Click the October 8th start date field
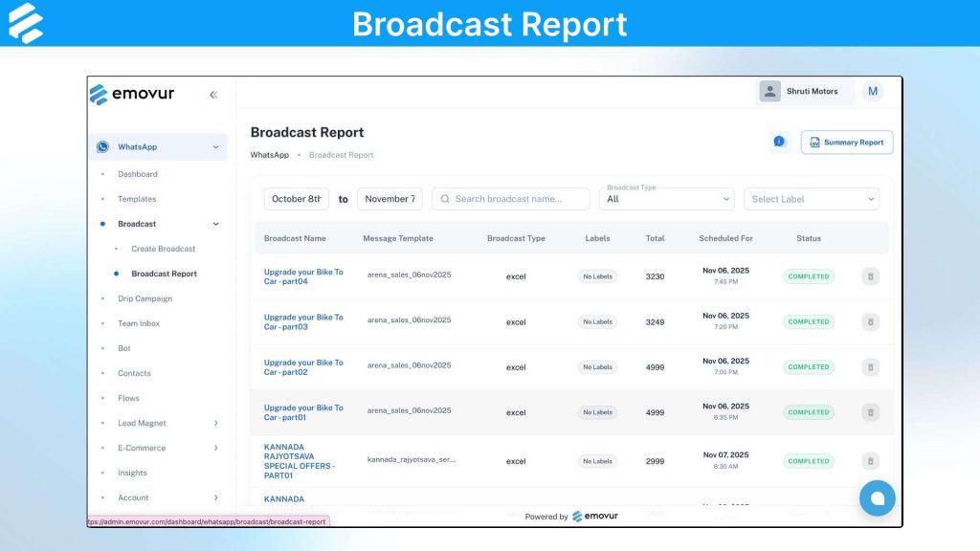Viewport: 980px width, 551px height. point(296,199)
